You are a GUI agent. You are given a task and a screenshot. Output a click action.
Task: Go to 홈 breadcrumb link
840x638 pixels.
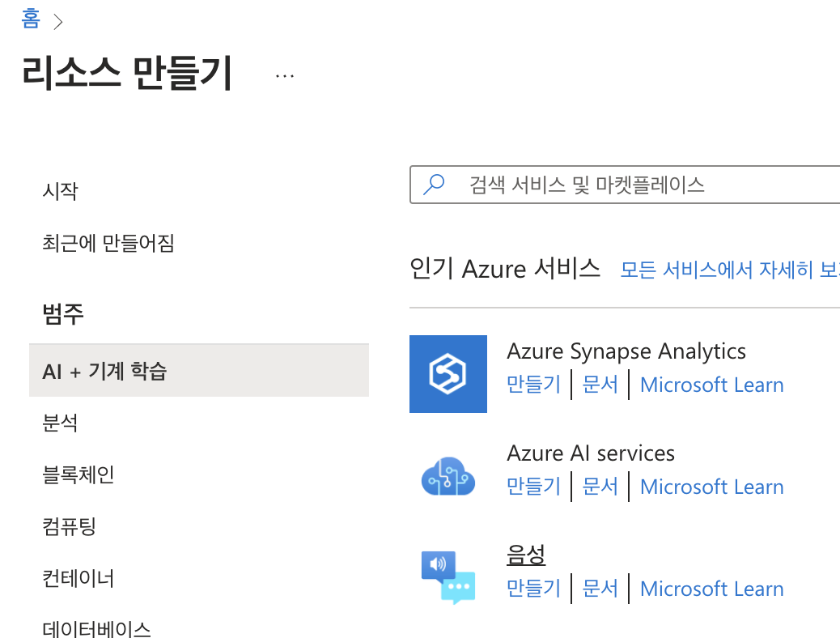coord(31,19)
